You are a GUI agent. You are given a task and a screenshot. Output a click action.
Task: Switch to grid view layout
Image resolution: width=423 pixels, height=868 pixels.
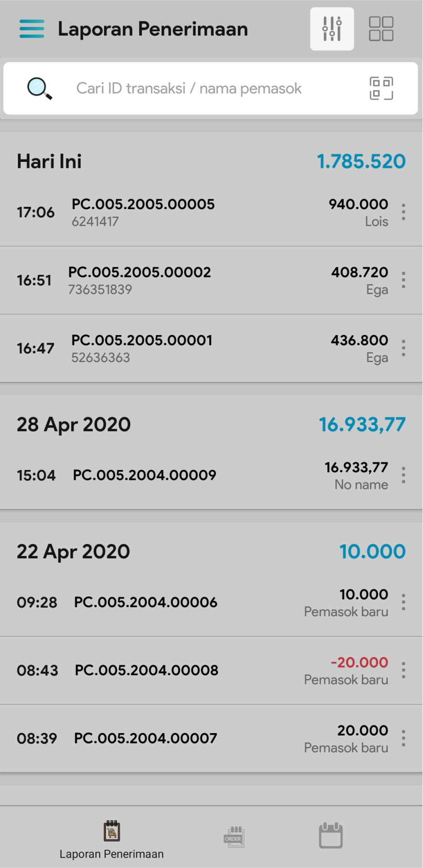click(x=381, y=29)
